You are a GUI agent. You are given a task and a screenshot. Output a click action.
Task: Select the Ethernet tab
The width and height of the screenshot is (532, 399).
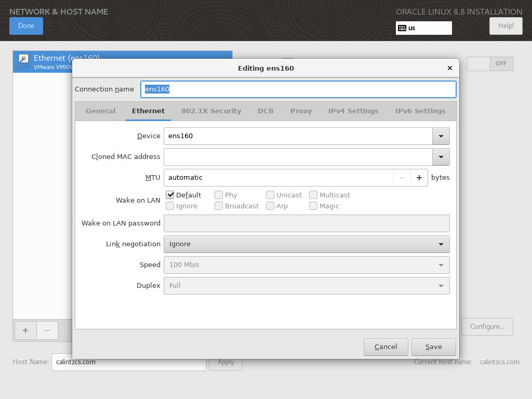148,111
